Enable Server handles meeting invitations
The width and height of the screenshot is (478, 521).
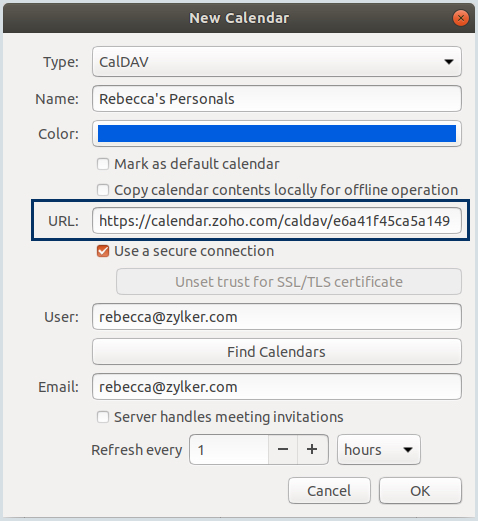103,417
